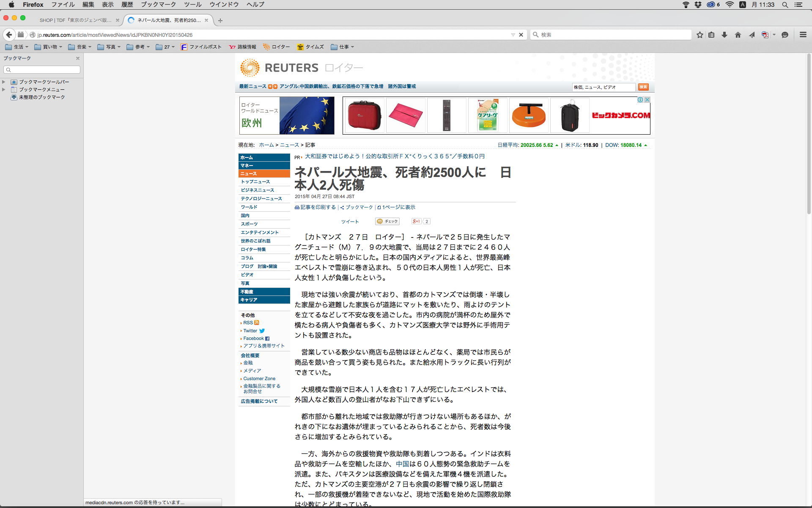The image size is (812, 508).
Task: Click the back arrow button
Action: [x=9, y=35]
